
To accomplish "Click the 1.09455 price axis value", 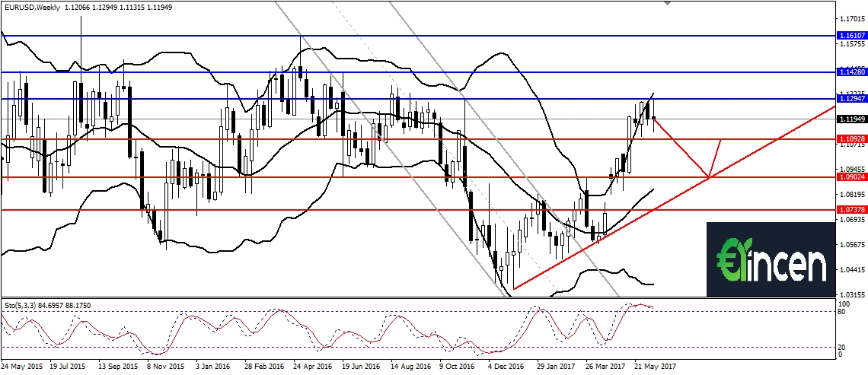I will click(852, 170).
